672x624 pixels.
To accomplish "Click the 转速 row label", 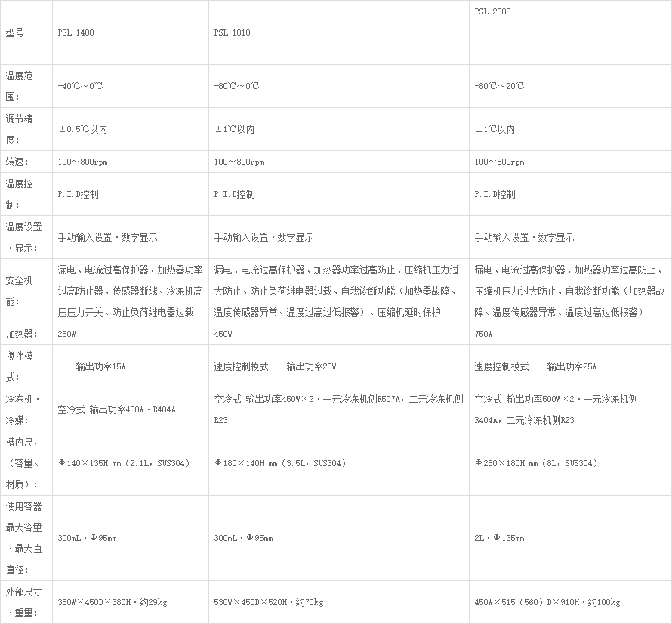I will click(17, 162).
